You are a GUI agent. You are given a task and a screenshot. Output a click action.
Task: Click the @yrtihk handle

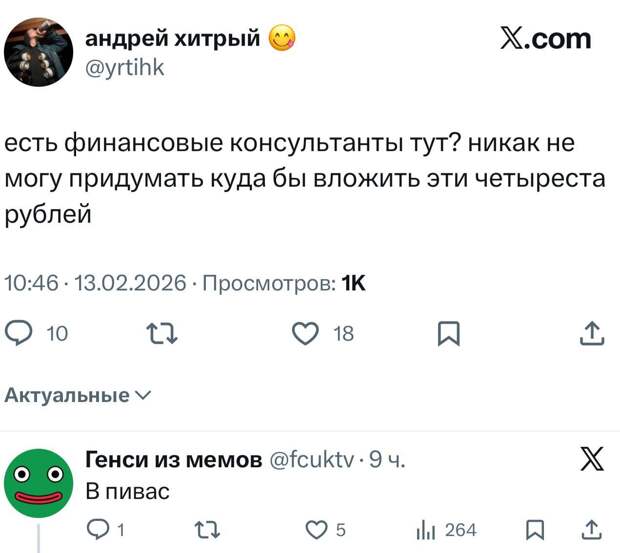(x=124, y=68)
